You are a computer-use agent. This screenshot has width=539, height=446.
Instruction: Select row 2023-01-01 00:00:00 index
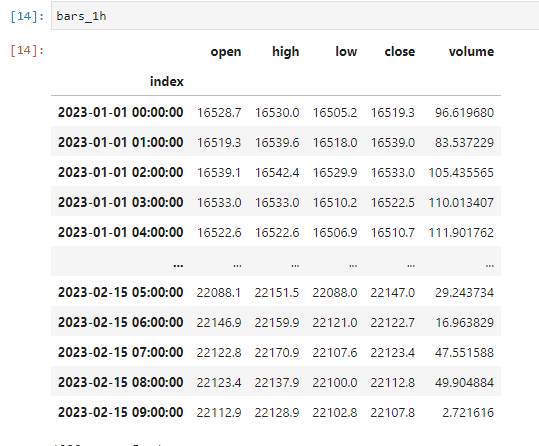tap(121, 112)
